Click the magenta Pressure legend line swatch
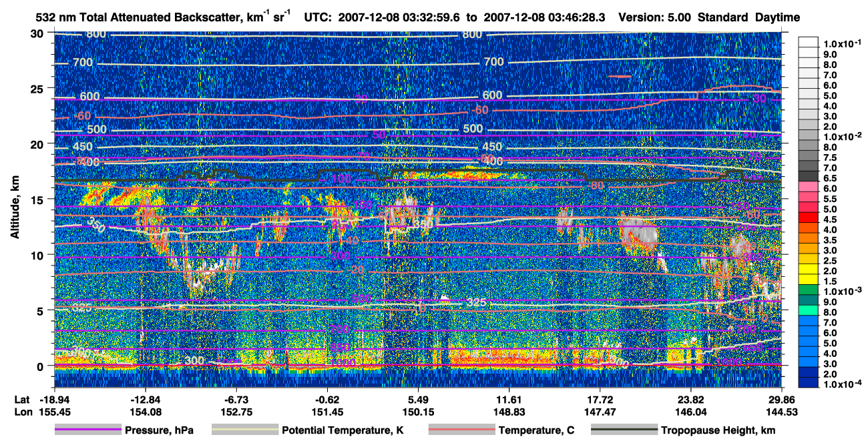 [87, 430]
